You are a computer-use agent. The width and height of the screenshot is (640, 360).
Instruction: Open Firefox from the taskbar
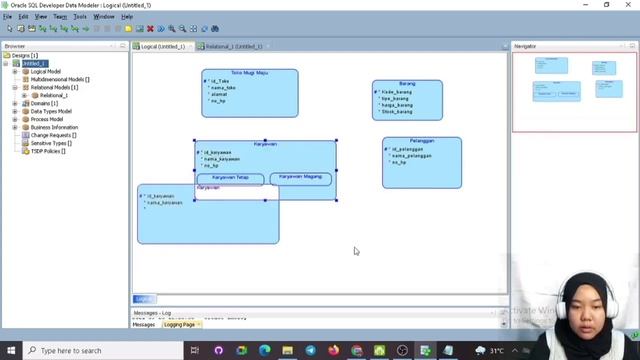(334, 350)
